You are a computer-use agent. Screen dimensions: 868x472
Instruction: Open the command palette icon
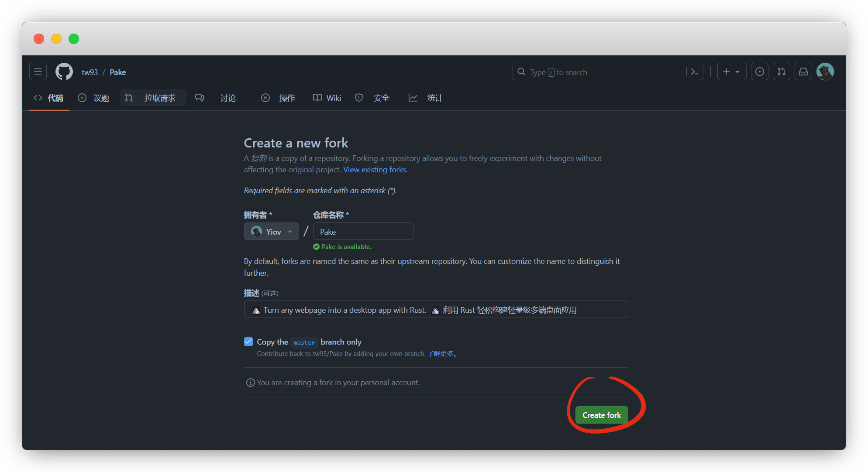click(x=694, y=72)
